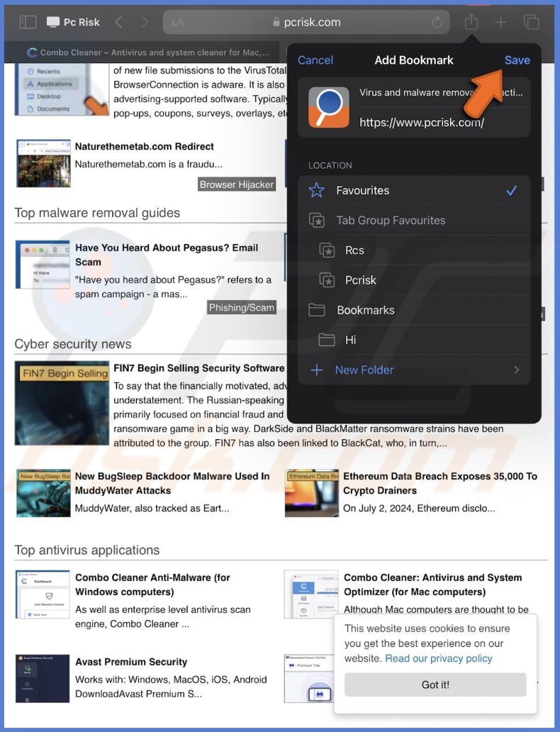The width and height of the screenshot is (560, 732).
Task: Open the AA reader view menu
Action: pyautogui.click(x=177, y=23)
